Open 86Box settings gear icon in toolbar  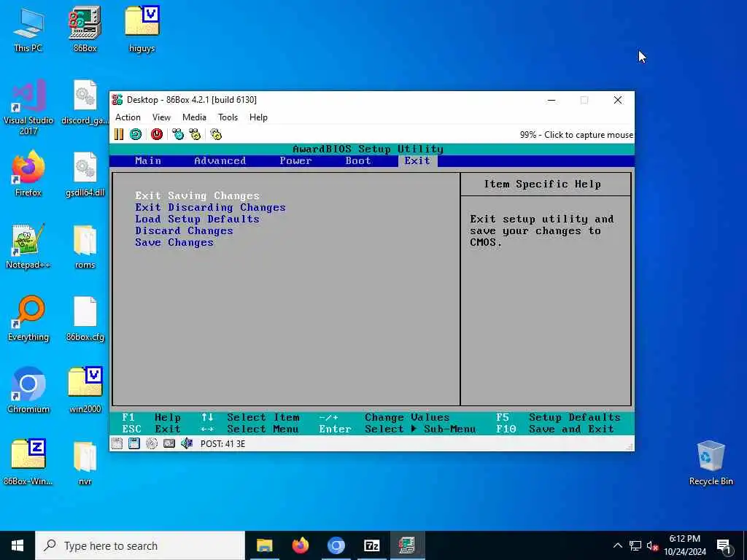pyautogui.click(x=216, y=135)
